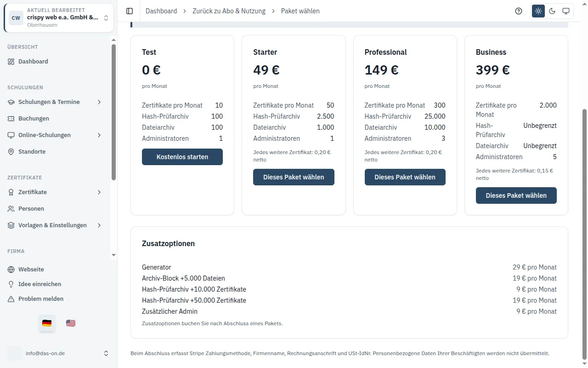Select system theme monitor icon
Viewport: 588px width, 368px height.
[566, 11]
